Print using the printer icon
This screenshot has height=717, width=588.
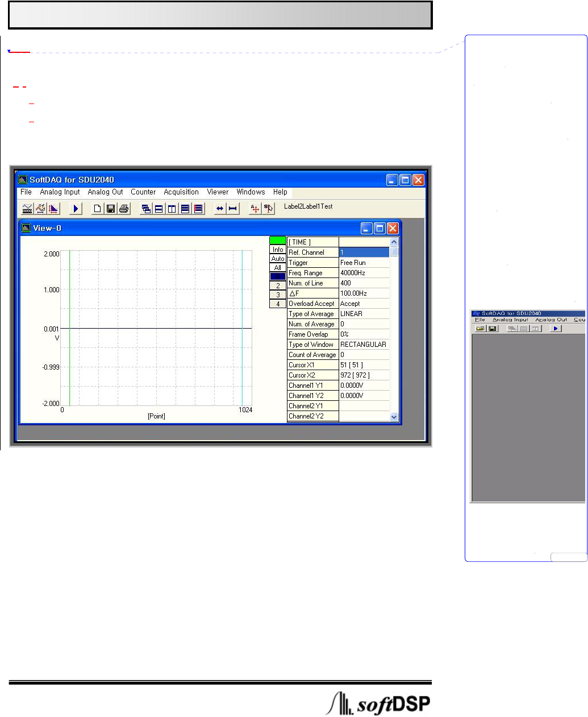[124, 209]
